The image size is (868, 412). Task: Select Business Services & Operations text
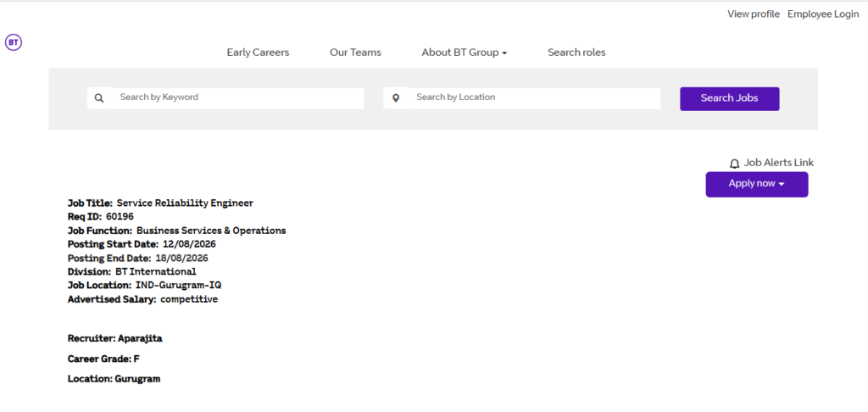(211, 231)
